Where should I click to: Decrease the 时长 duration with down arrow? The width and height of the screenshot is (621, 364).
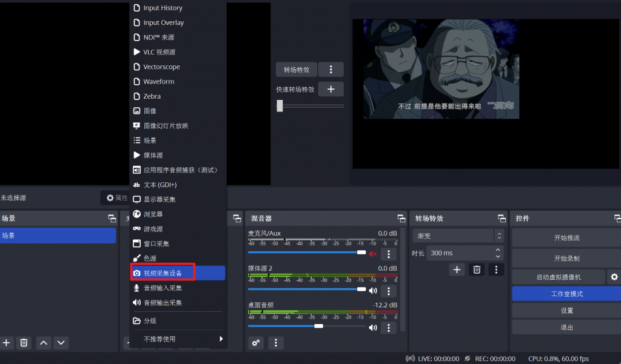click(498, 256)
